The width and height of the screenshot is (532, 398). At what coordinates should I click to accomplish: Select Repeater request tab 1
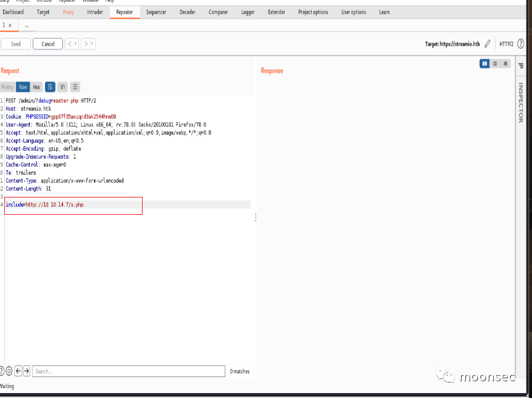4,25
